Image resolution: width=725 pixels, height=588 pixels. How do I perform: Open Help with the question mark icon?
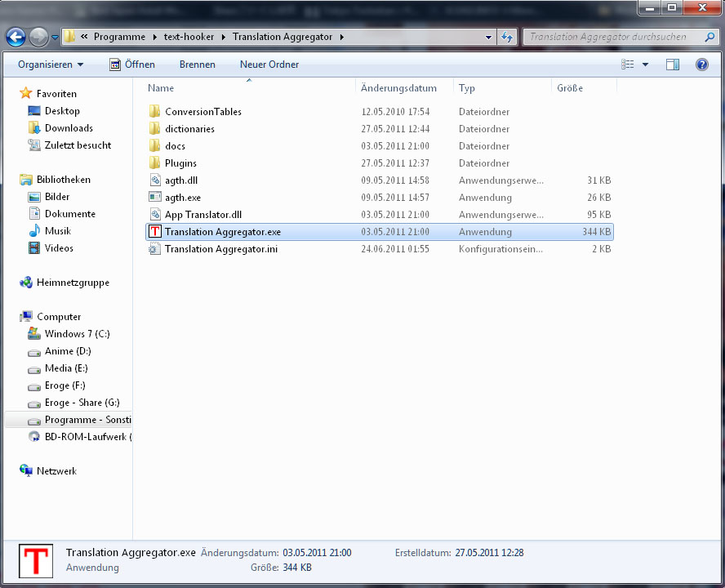(702, 65)
